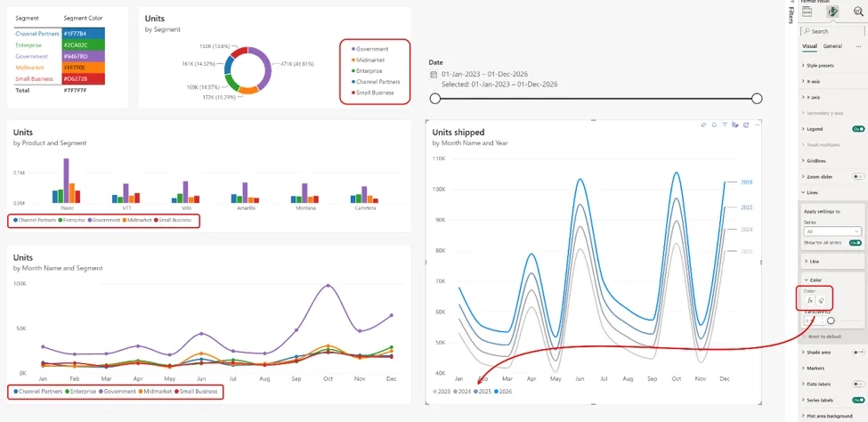Click the eraser icon beside fx
Image resolution: width=868 pixels, height=422 pixels.
point(822,300)
